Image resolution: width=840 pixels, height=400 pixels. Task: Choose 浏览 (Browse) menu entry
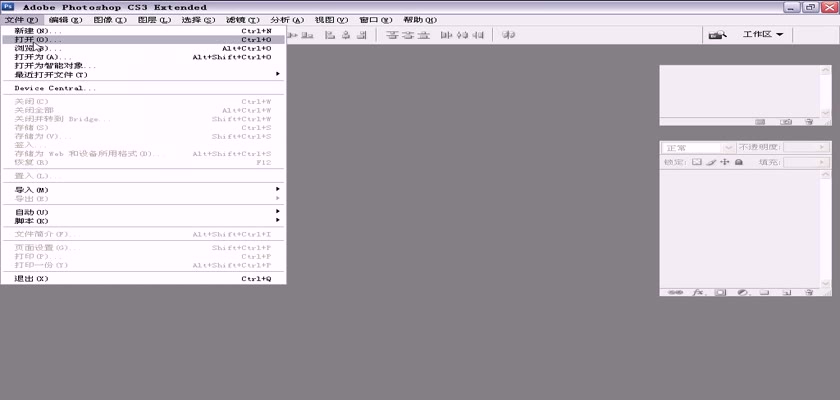[143, 48]
